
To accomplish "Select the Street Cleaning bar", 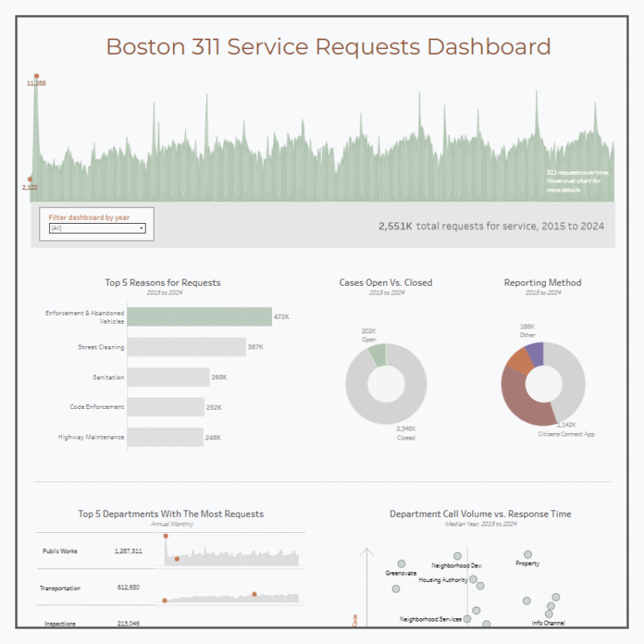I will coord(186,347).
